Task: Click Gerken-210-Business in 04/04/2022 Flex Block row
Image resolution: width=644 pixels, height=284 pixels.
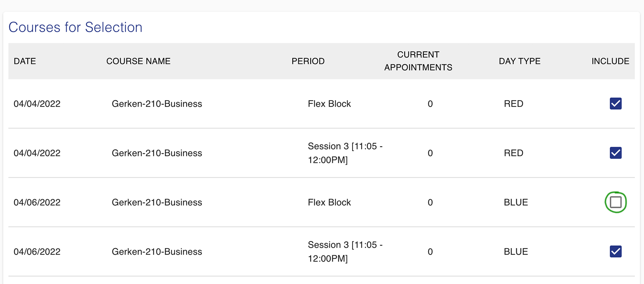Action: point(157,104)
